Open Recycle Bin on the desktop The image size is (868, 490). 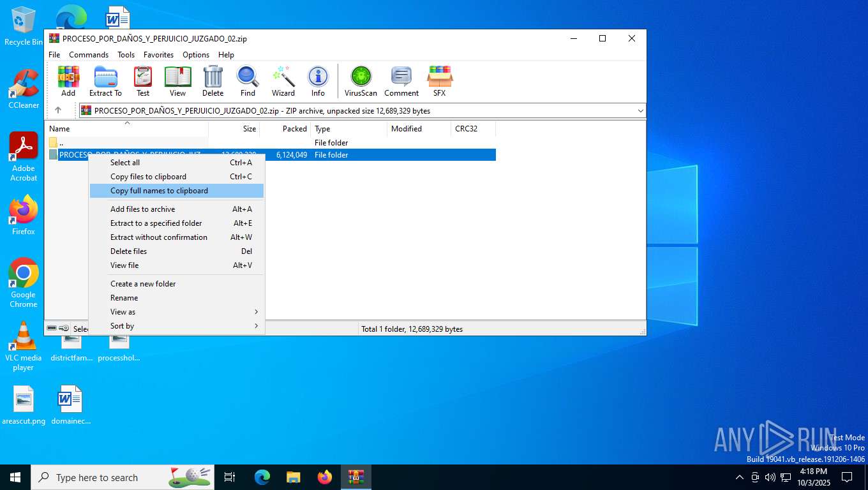[24, 26]
